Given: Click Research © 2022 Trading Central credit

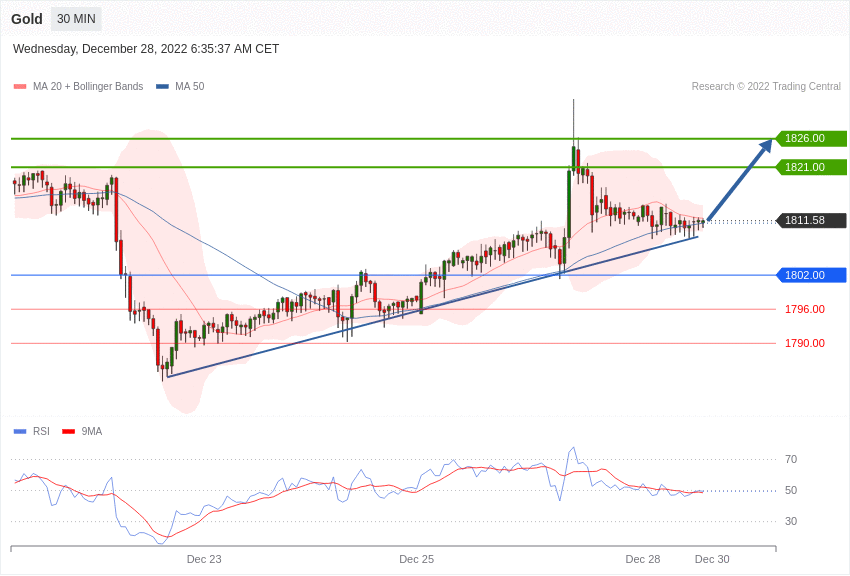Looking at the screenshot, I should (766, 86).
